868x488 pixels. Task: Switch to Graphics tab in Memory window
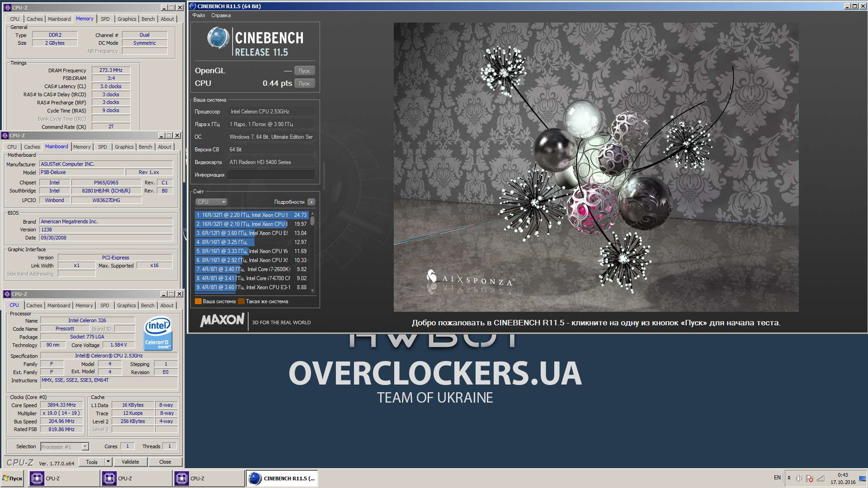[127, 19]
